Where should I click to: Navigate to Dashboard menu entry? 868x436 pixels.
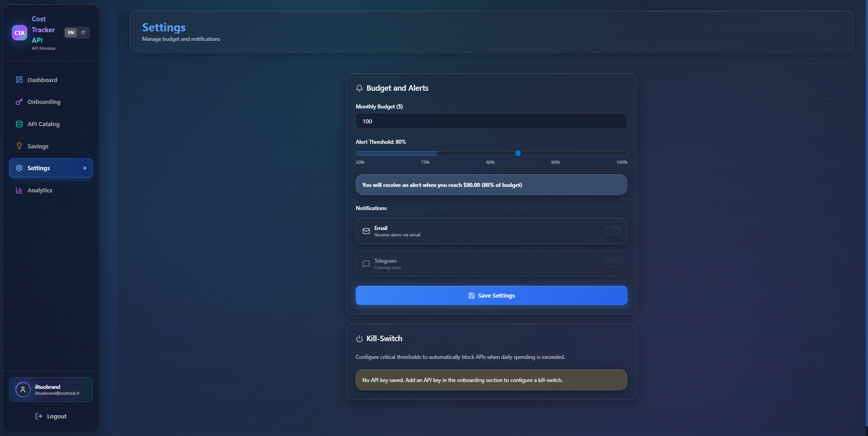coord(42,80)
